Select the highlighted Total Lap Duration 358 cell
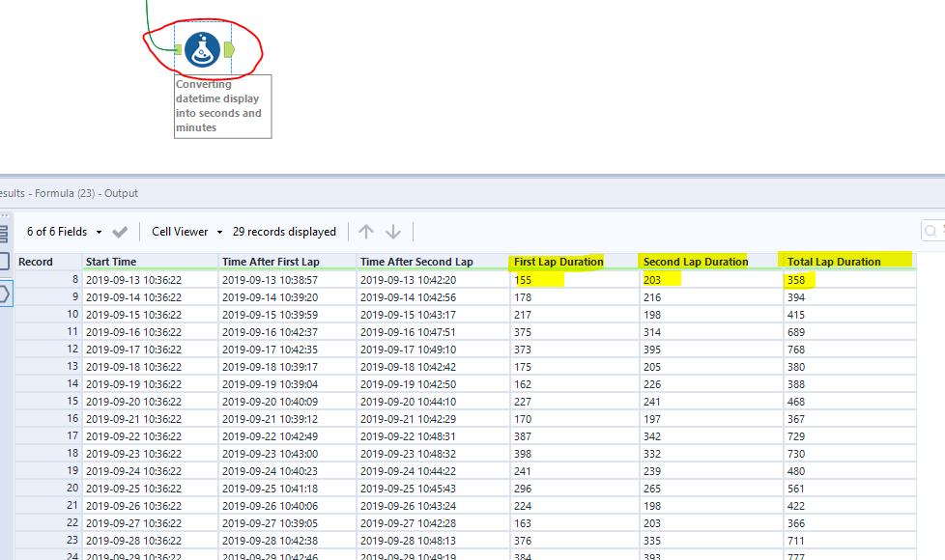Screen dimensions: 945x560 (795, 279)
